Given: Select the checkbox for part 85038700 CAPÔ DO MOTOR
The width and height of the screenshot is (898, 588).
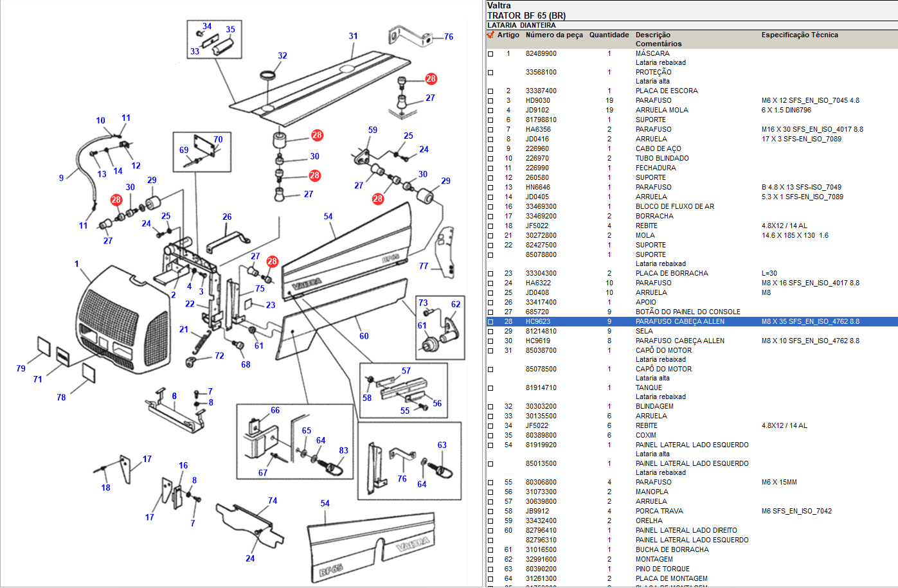Looking at the screenshot, I should click(490, 351).
